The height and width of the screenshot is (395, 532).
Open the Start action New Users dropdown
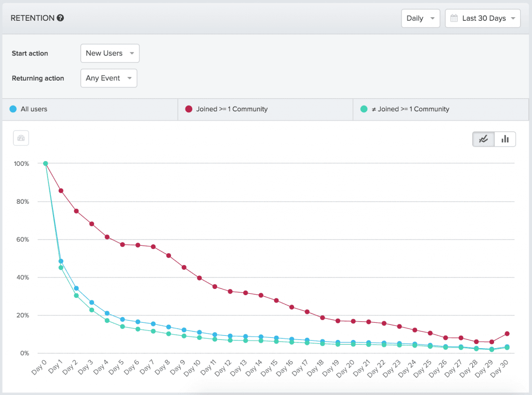click(110, 53)
